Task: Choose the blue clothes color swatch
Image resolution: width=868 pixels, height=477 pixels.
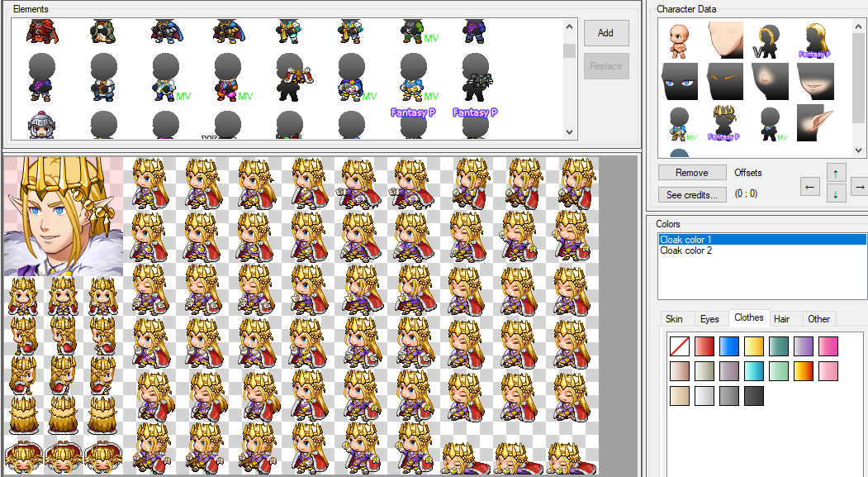Action: click(729, 346)
